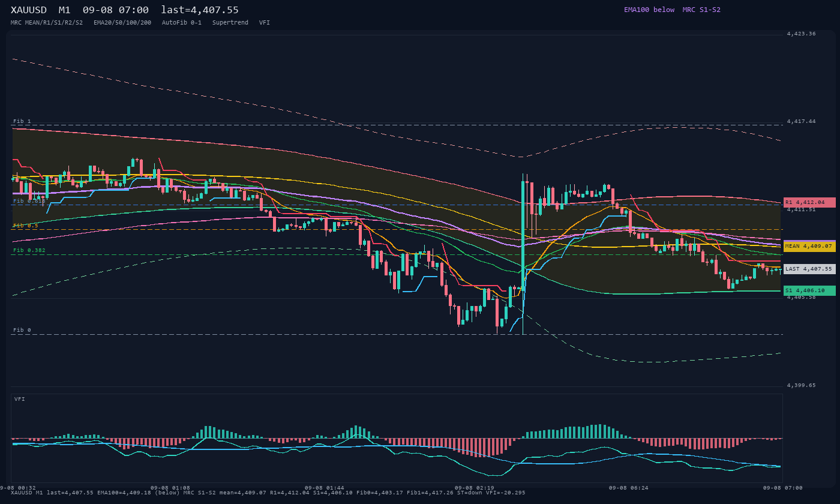The height and width of the screenshot is (504, 840).
Task: Select the Supertrend indicator label
Action: [x=230, y=23]
